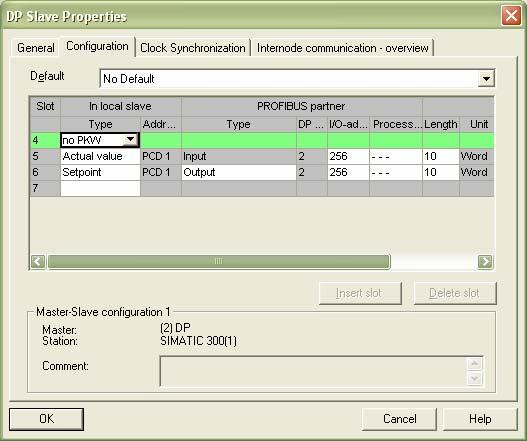
Task: Click Length 10 in Output row
Action: tap(441, 172)
